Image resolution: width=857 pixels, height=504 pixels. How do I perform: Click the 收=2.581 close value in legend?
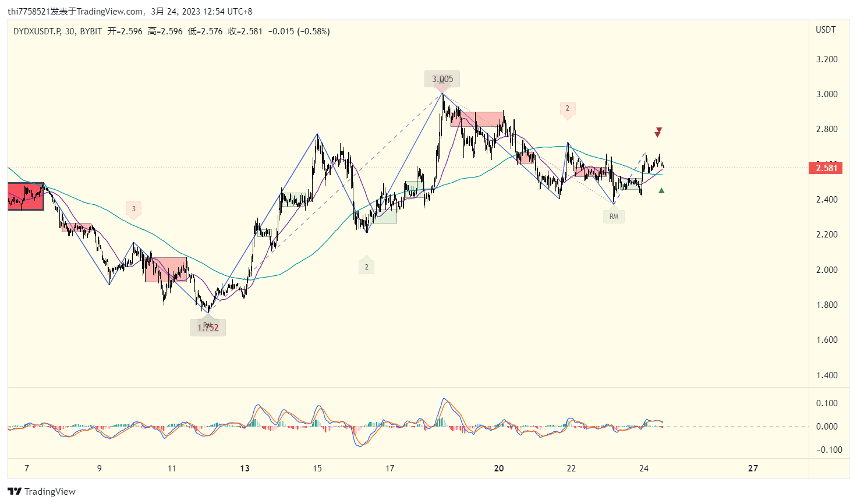[x=245, y=31]
